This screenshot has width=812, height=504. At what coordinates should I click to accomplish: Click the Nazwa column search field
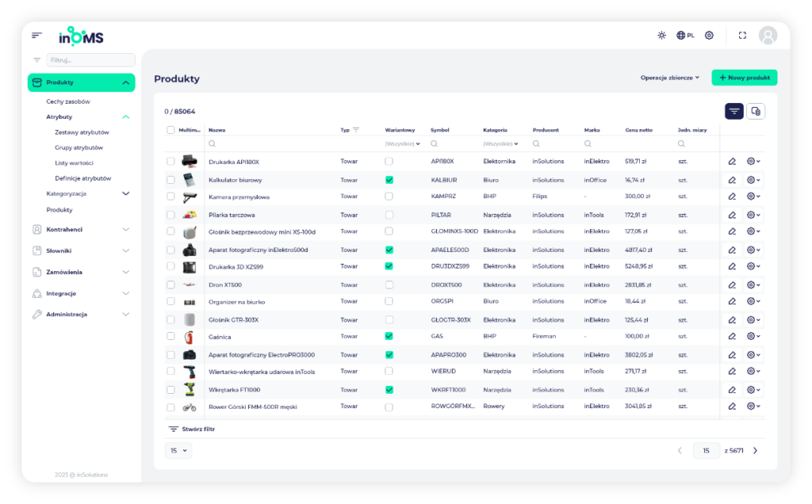click(x=270, y=144)
